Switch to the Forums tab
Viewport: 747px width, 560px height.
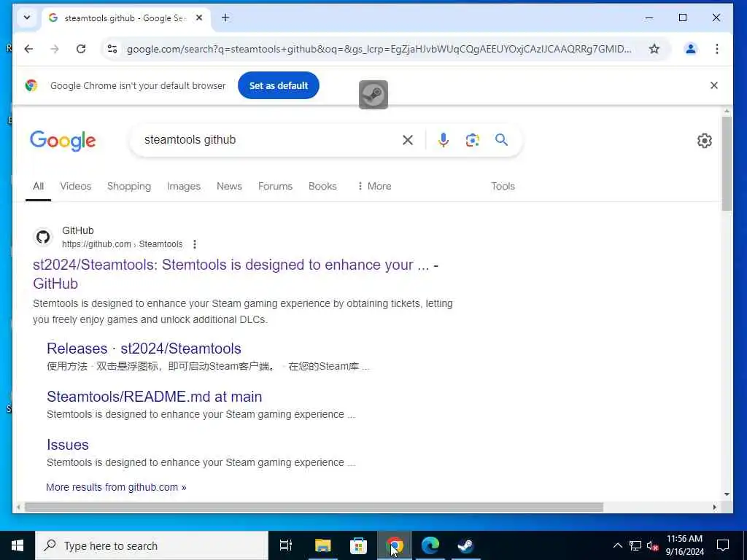275,186
